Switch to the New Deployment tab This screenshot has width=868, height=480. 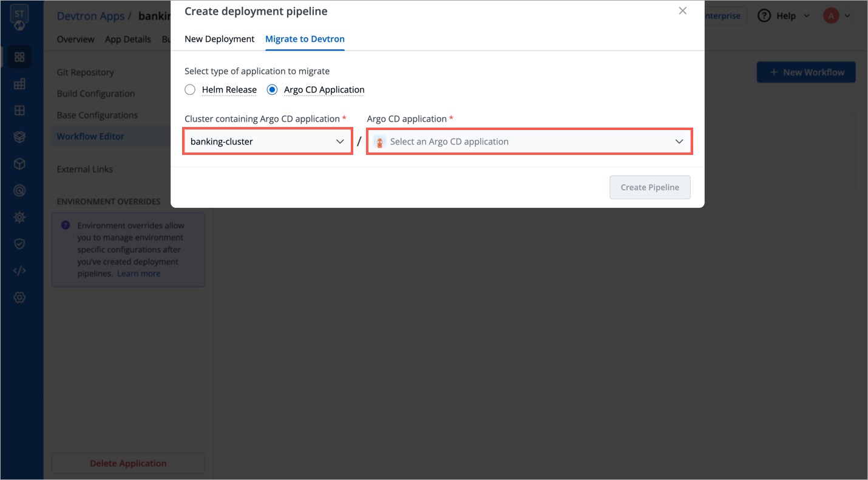tap(219, 38)
